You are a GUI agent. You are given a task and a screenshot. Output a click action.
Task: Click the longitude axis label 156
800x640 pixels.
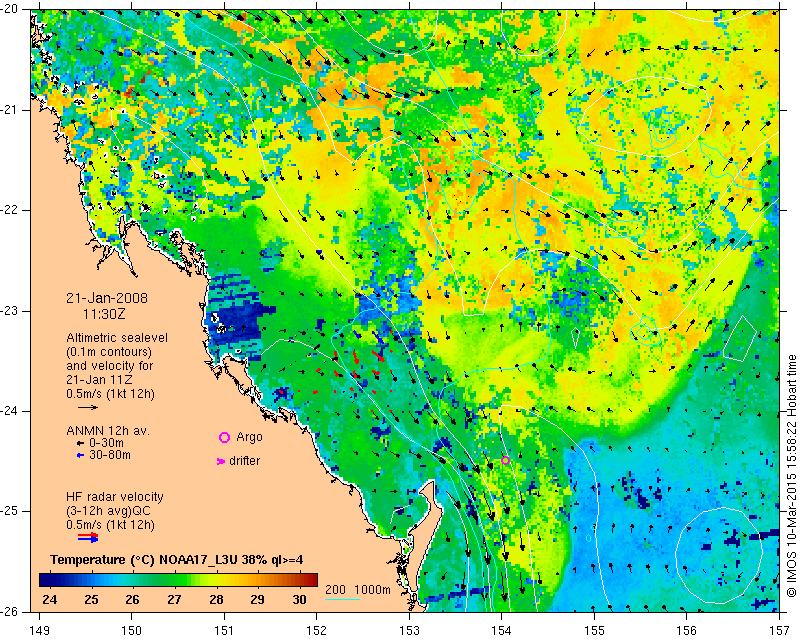coord(687,630)
